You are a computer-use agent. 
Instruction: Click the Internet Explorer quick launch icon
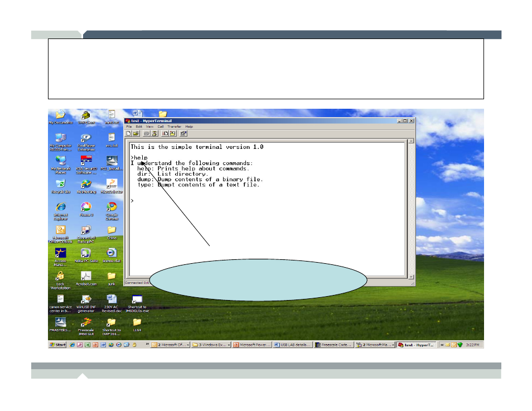(72, 345)
